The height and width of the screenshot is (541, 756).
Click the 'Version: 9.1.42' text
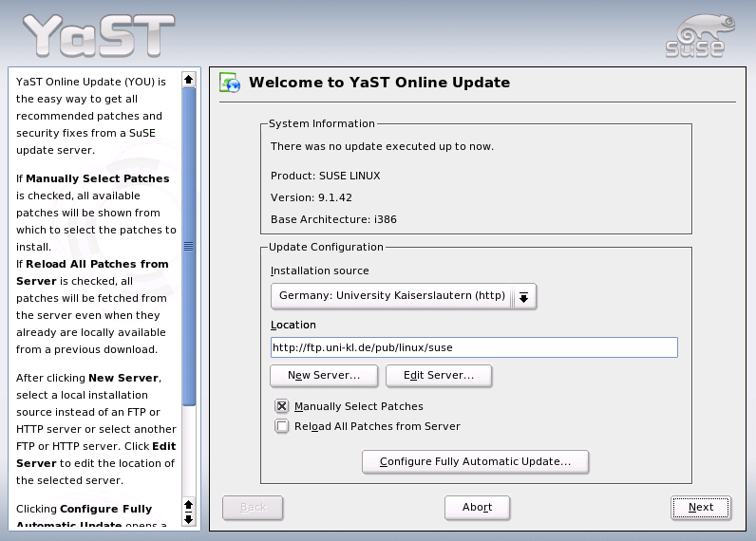[311, 197]
